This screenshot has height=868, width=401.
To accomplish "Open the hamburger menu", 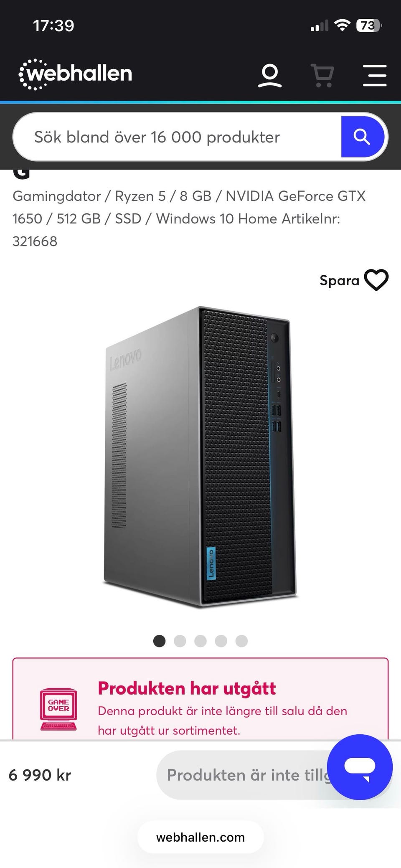I will [375, 76].
